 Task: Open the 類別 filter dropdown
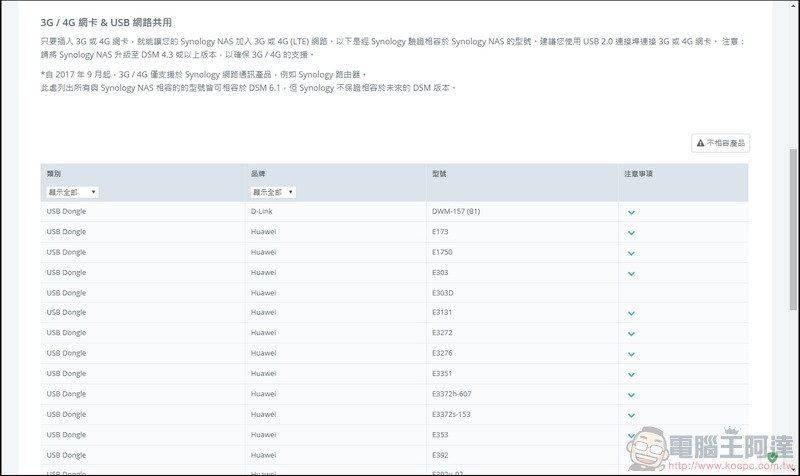point(72,192)
